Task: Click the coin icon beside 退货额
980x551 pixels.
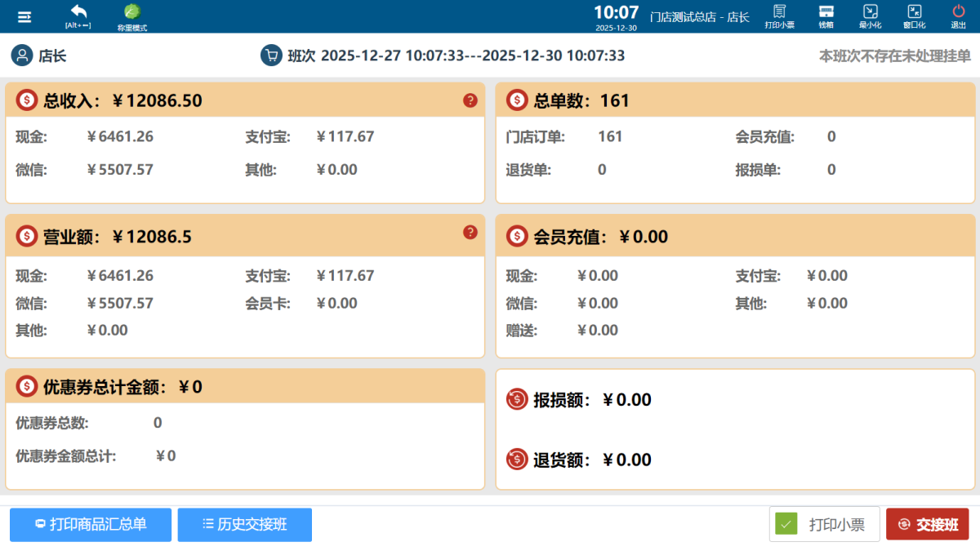Action: click(517, 460)
